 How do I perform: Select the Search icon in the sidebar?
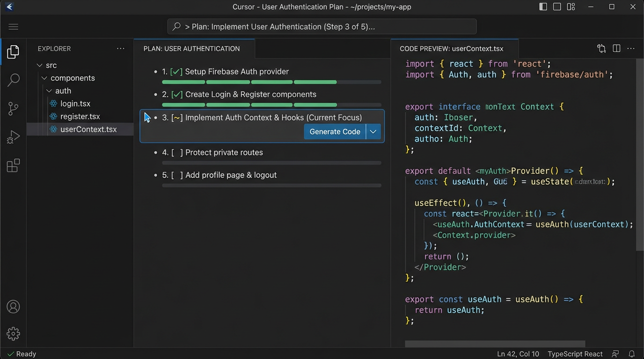[13, 80]
